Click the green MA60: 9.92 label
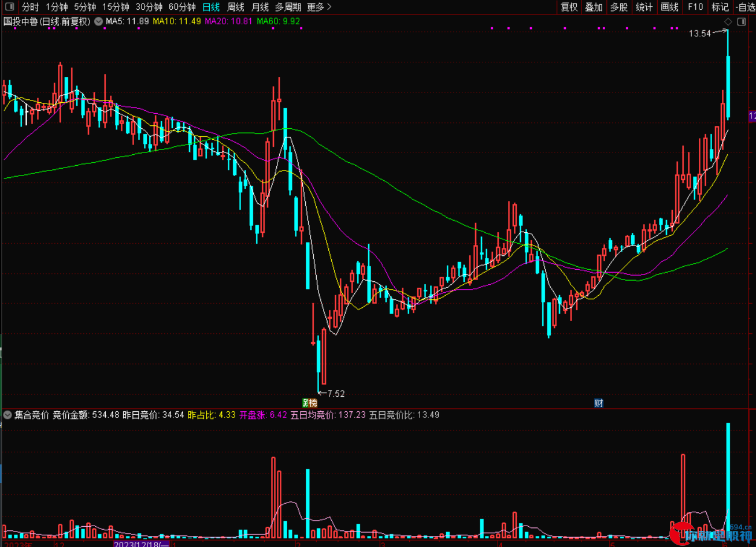The height and width of the screenshot is (547, 756). [278, 21]
